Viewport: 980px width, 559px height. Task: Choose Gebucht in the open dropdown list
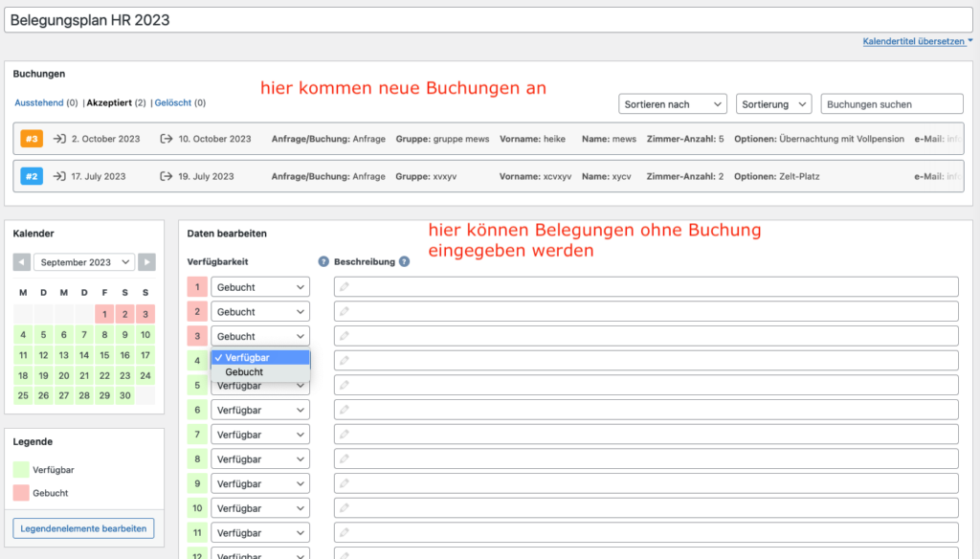tap(244, 372)
